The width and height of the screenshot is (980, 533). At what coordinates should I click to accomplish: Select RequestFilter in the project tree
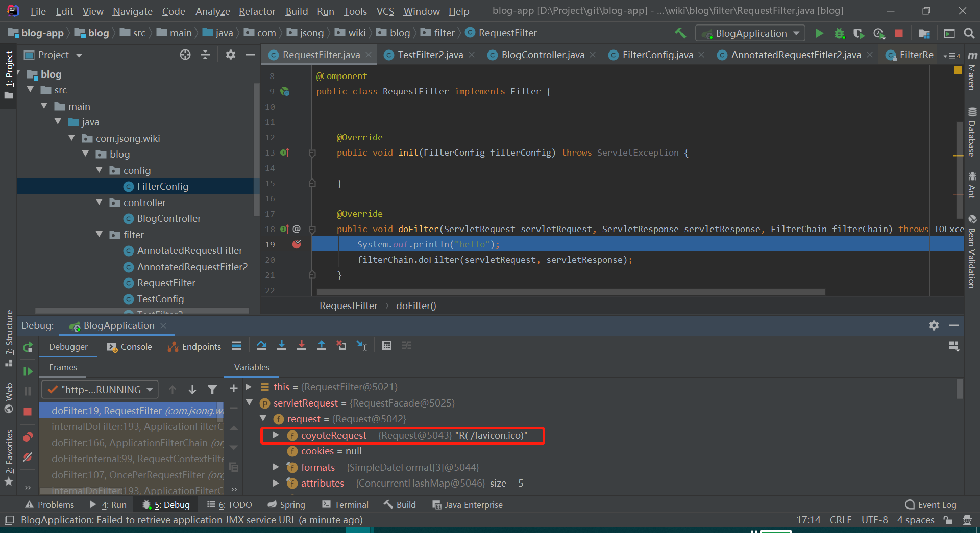(166, 283)
